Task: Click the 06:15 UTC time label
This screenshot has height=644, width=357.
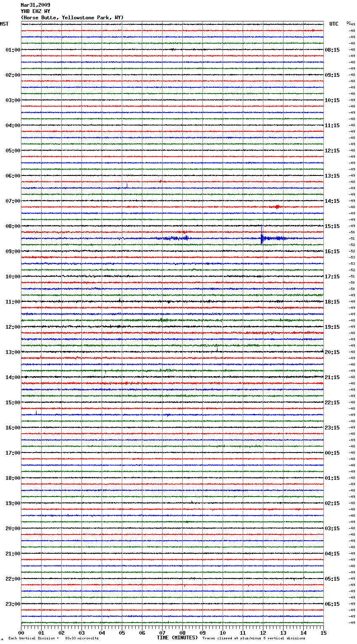Action: 332,604
